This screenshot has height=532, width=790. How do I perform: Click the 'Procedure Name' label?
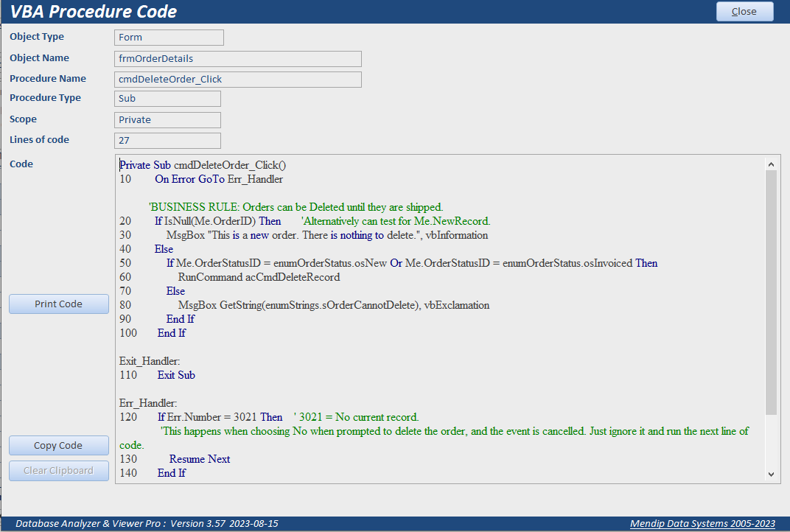(x=48, y=79)
